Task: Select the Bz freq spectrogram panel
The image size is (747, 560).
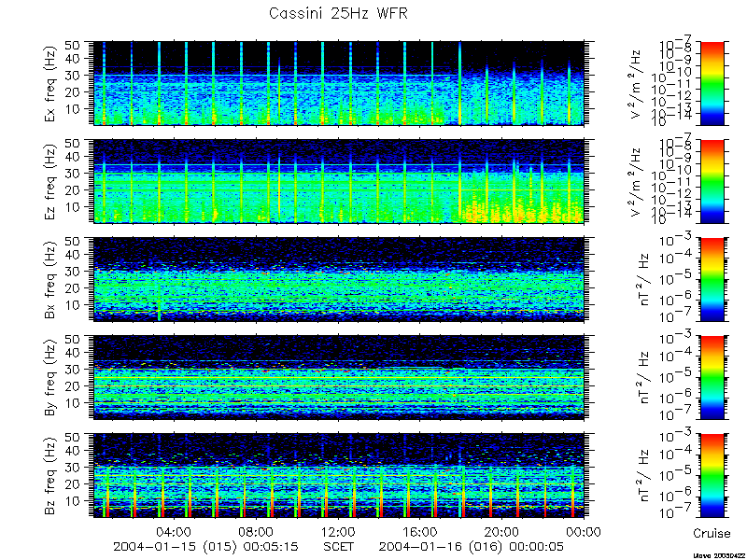Action: (x=339, y=475)
